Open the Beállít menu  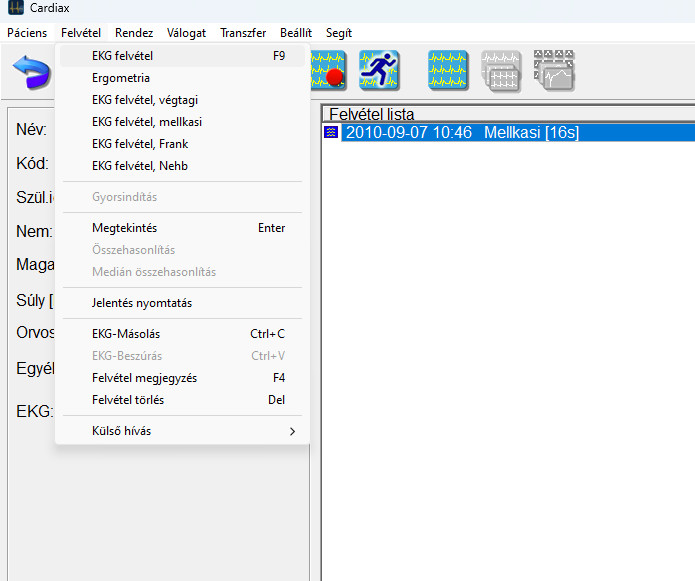tap(296, 33)
